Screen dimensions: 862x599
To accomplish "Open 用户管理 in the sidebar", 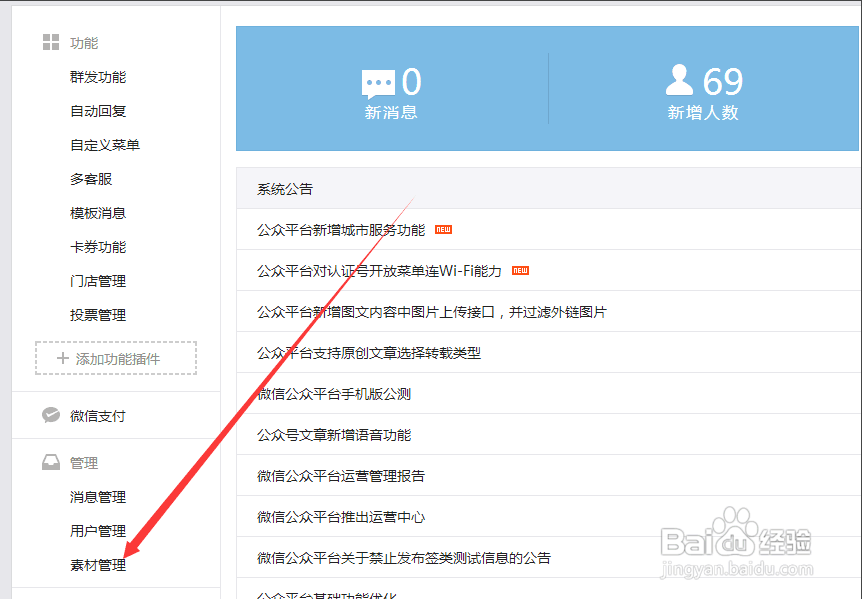I will point(97,530).
